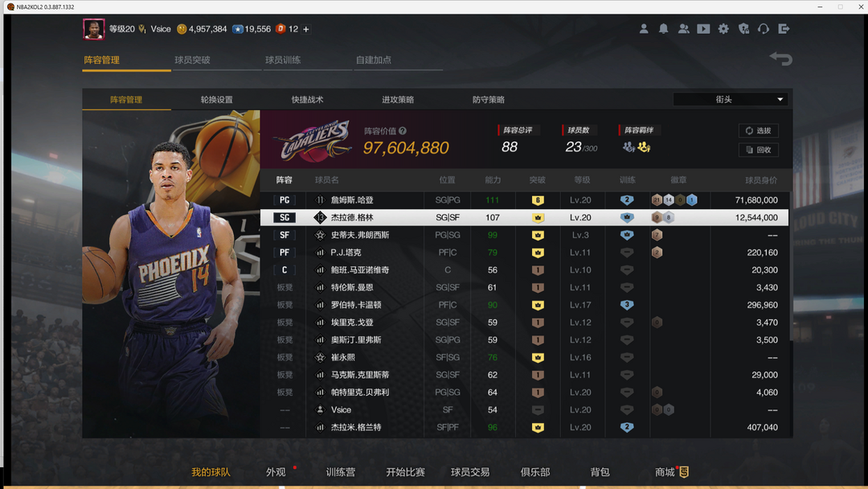Select bench player 特伦斯.曼恩
This screenshot has width=868, height=489.
pos(524,287)
